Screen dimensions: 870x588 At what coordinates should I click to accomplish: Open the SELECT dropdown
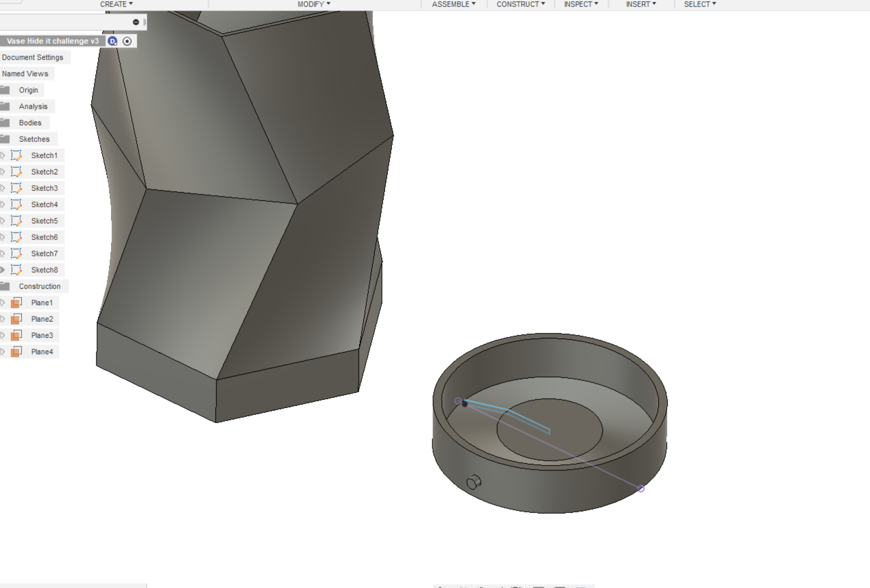click(698, 4)
